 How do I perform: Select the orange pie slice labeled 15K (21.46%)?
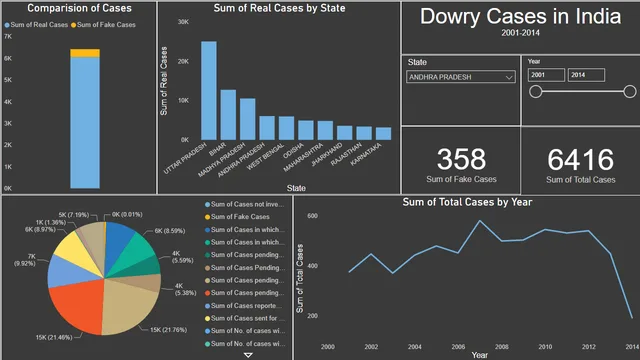pos(78,306)
